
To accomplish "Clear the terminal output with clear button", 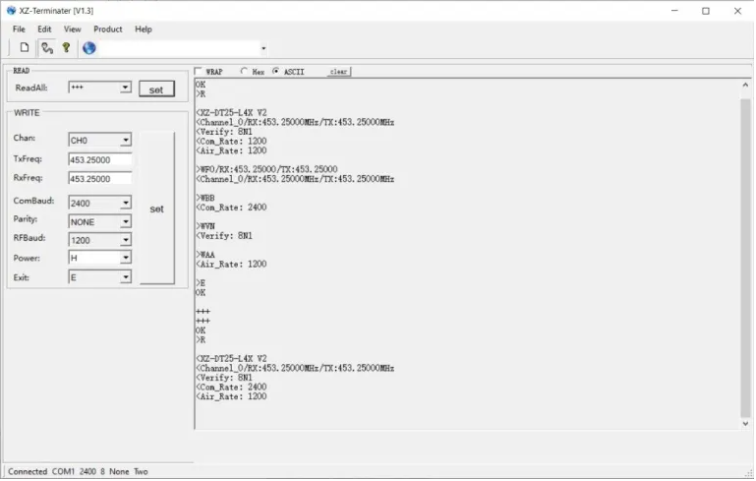I will pos(339,72).
